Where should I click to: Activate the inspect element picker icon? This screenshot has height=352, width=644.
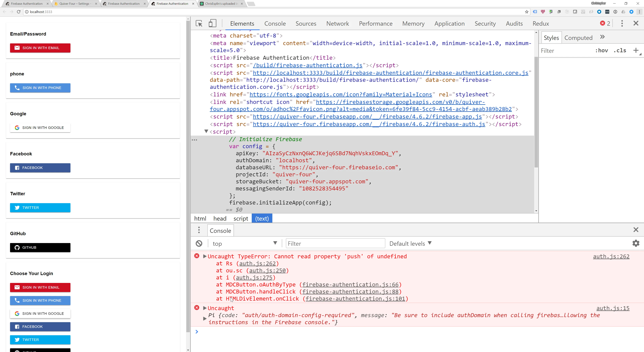(x=199, y=23)
